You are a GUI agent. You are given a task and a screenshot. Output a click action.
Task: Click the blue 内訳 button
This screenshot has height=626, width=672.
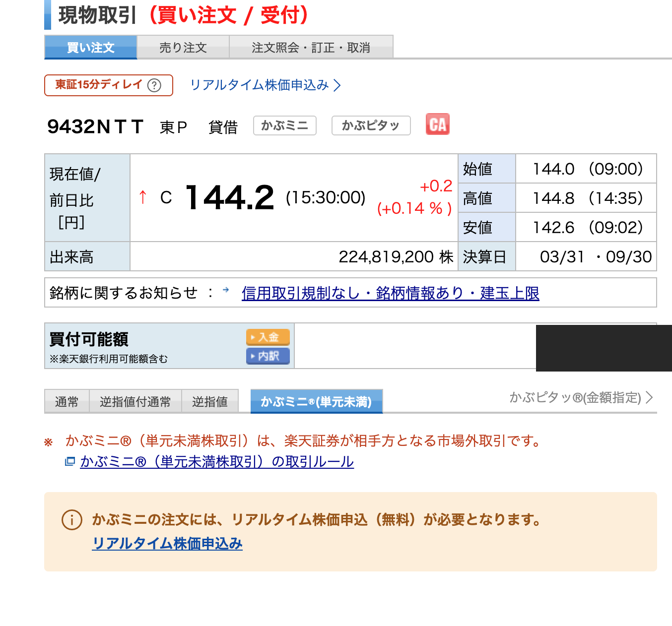pyautogui.click(x=268, y=356)
